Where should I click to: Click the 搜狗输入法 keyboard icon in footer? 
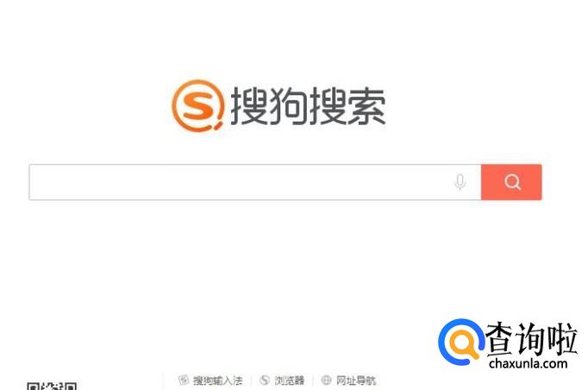(x=184, y=381)
